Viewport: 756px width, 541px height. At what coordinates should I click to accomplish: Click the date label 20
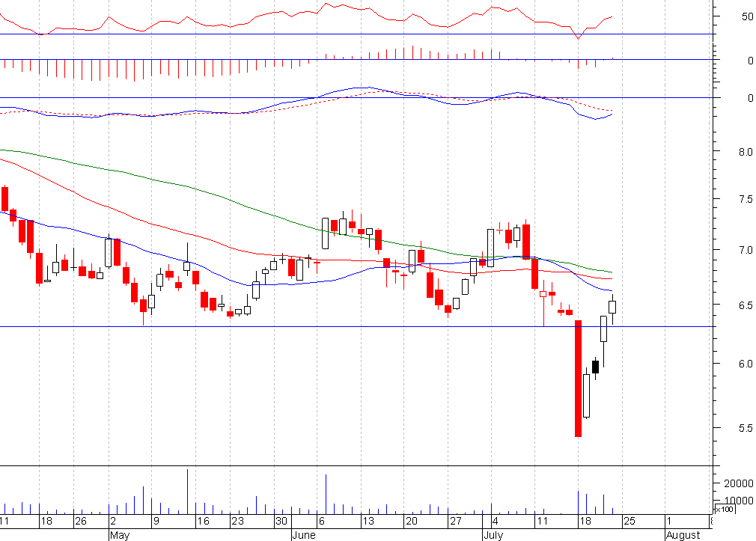tap(411, 522)
